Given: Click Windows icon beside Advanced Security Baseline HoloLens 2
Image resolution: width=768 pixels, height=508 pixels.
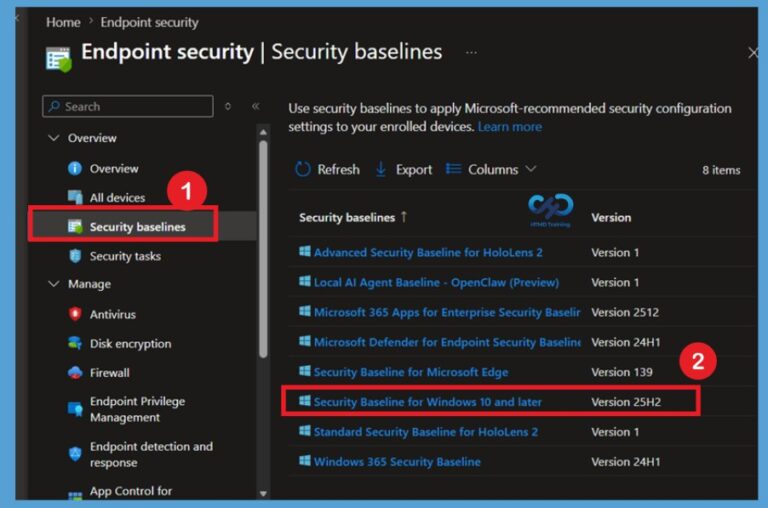Looking at the screenshot, I should pos(305,252).
